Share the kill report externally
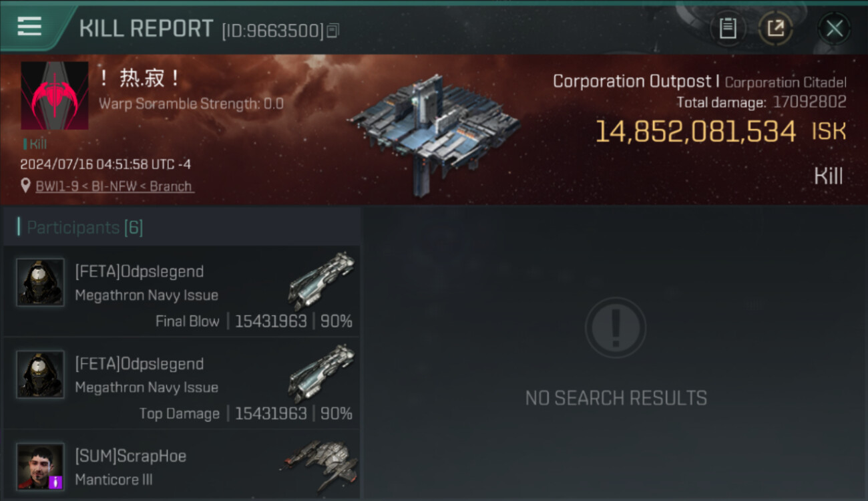The width and height of the screenshot is (868, 501). 776,28
